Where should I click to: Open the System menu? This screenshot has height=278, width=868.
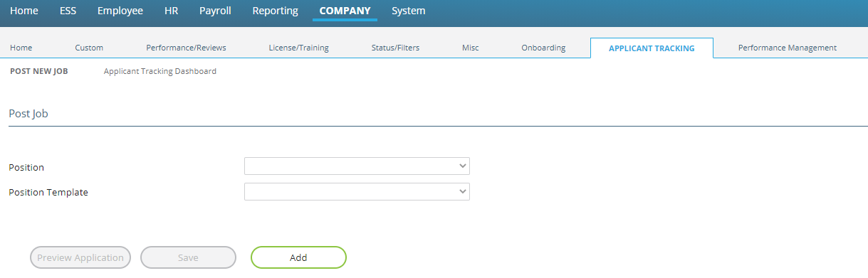click(409, 11)
